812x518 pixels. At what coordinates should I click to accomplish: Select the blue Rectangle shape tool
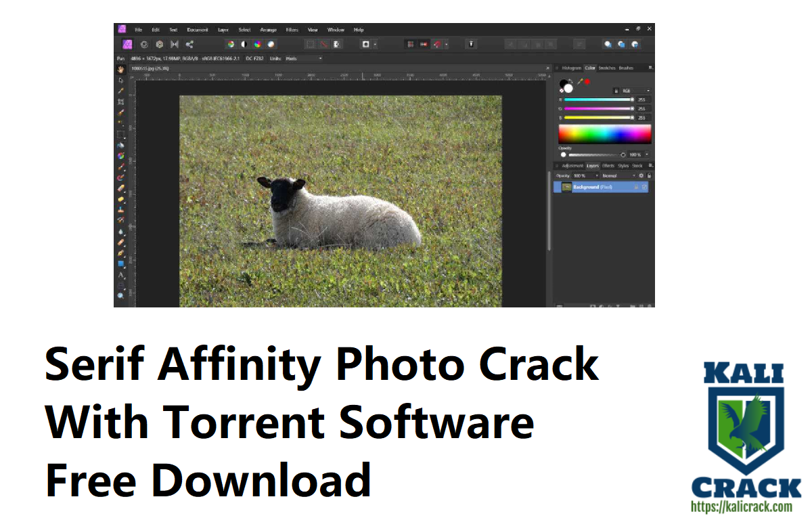[x=121, y=264]
